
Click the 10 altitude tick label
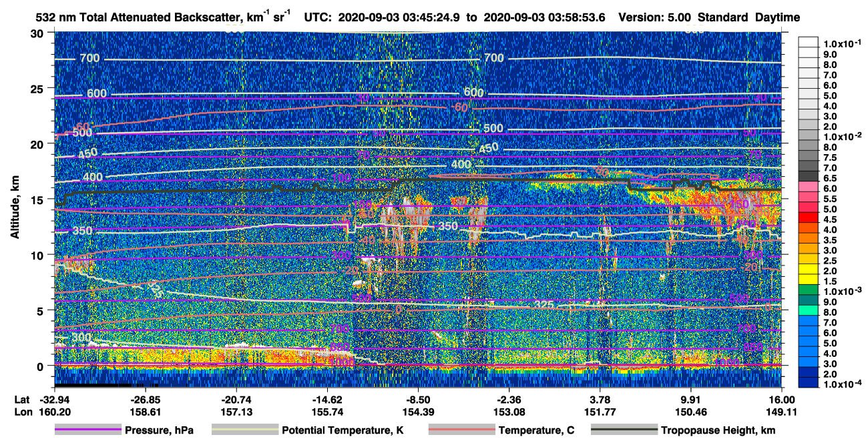point(39,254)
